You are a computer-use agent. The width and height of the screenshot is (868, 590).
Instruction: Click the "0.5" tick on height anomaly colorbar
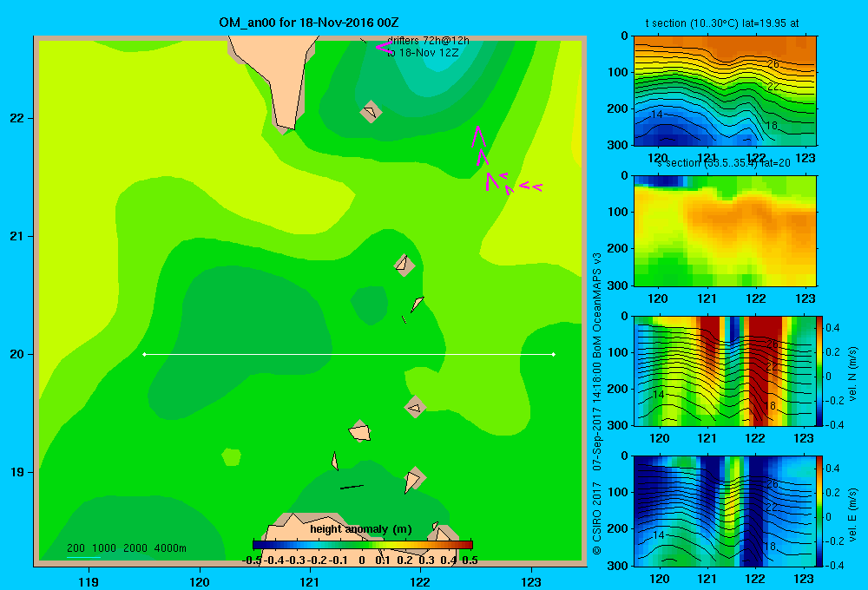click(x=470, y=560)
